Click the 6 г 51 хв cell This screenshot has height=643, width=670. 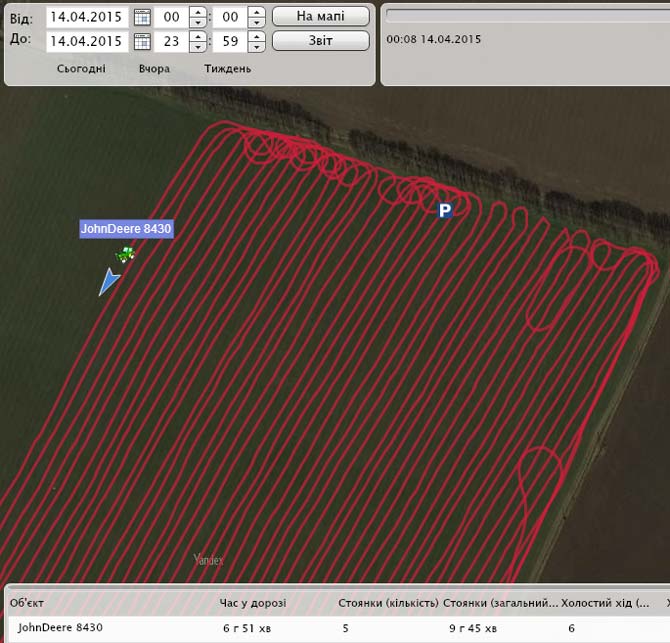(x=247, y=628)
